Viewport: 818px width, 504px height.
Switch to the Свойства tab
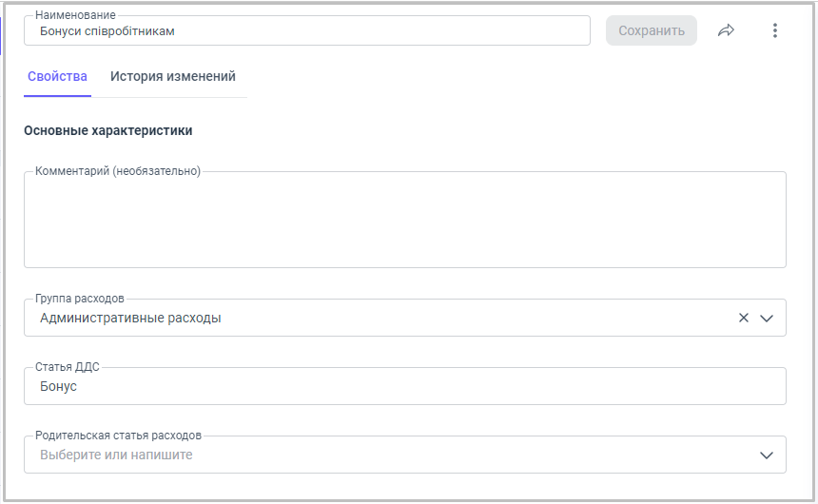tap(57, 76)
